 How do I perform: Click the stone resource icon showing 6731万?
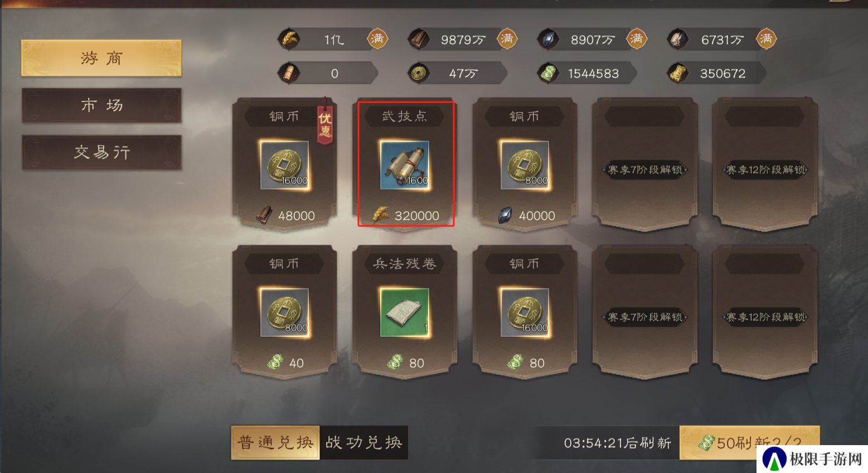pos(678,39)
